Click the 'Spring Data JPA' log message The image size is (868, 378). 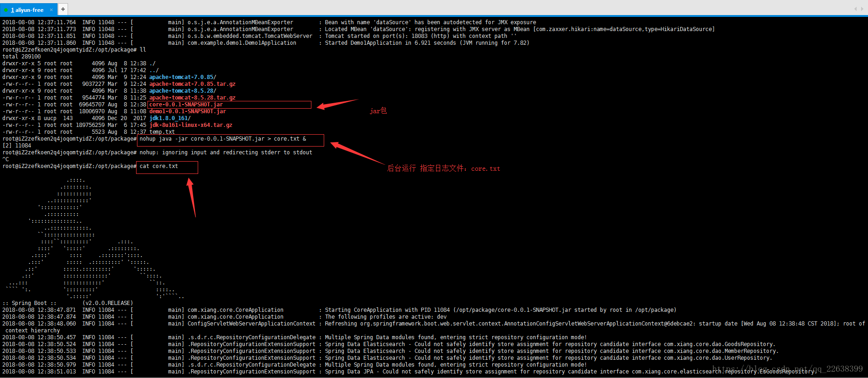570,372
